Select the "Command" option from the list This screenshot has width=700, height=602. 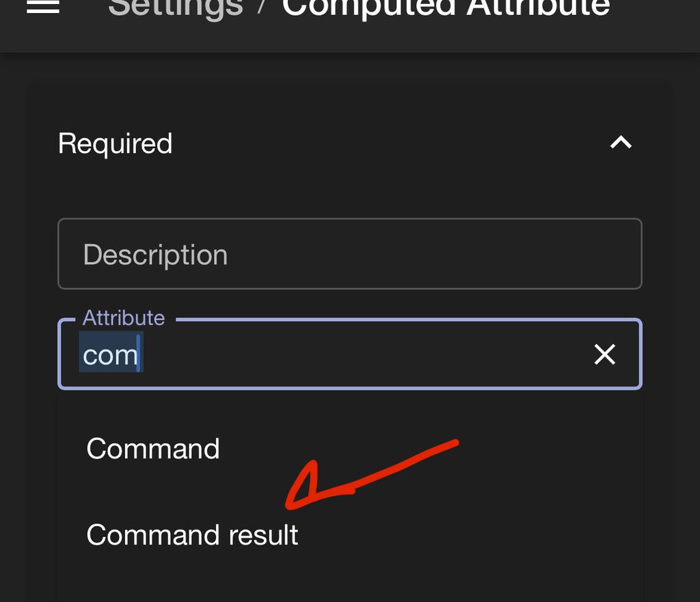(153, 449)
